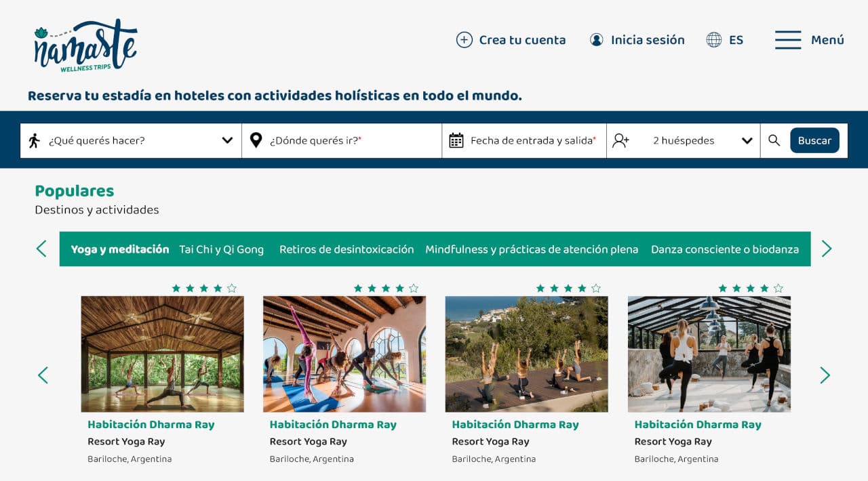868x481 pixels.
Task: Click the globe icon next to ES
Action: coord(713,40)
